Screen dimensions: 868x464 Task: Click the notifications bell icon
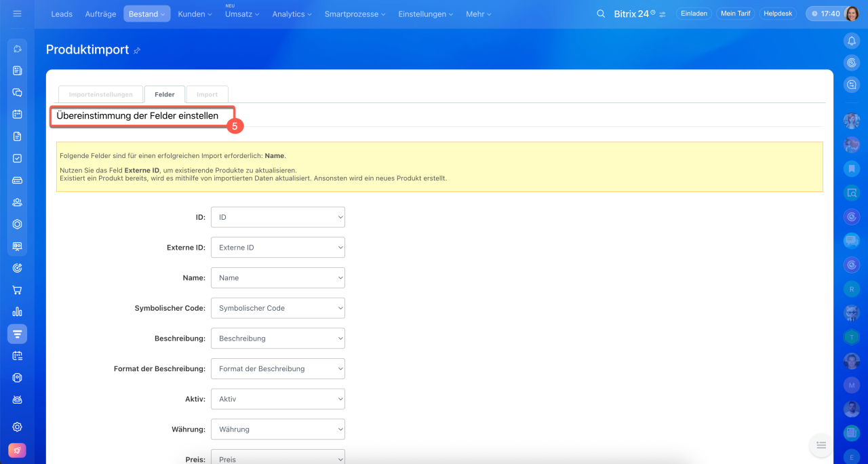click(x=852, y=41)
